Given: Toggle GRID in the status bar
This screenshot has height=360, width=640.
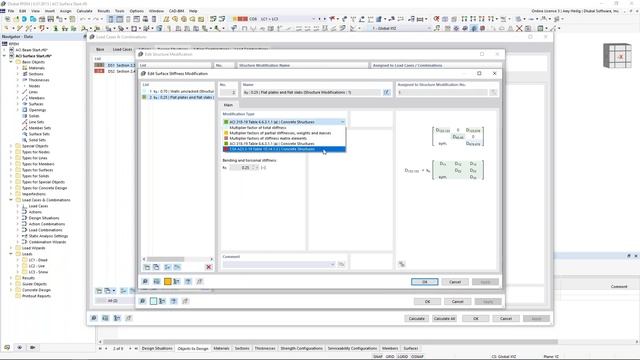Looking at the screenshot, I should click(390, 356).
